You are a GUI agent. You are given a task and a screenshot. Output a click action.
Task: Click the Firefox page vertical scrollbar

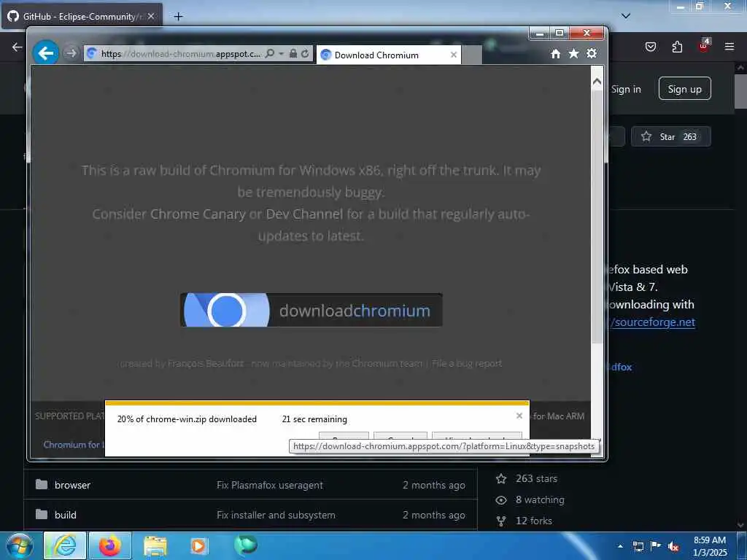(740, 90)
